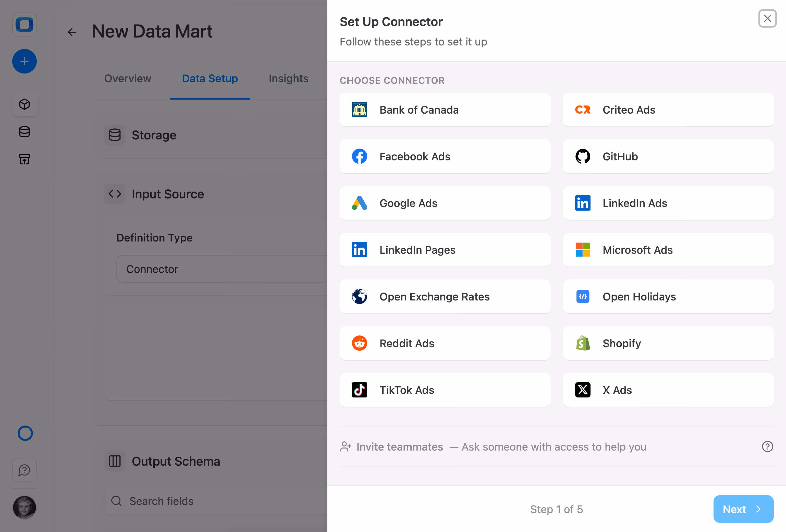Image resolution: width=786 pixels, height=532 pixels.
Task: Click the X Ads logo icon
Action: pos(582,390)
